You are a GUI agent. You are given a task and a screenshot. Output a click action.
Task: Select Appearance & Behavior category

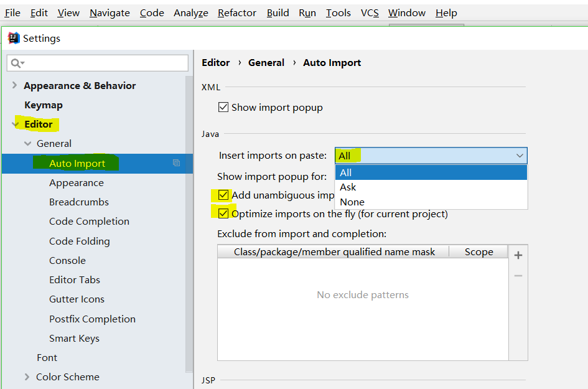click(80, 85)
